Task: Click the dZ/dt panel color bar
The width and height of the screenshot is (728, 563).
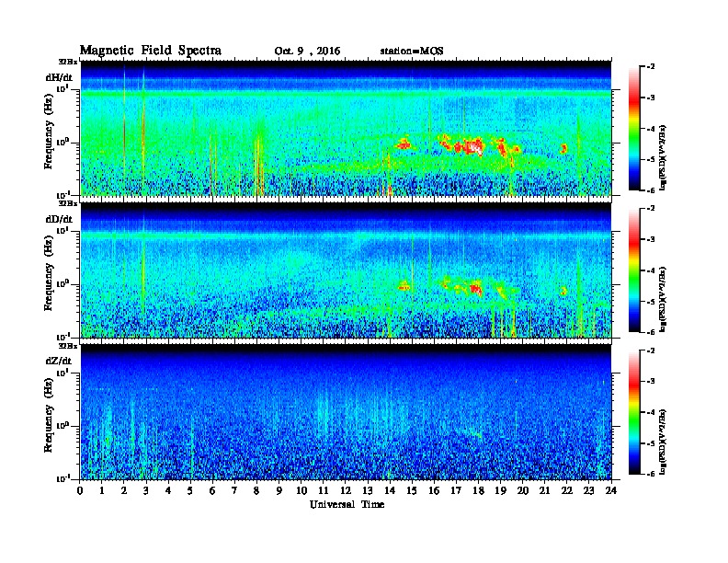Action: pos(634,412)
